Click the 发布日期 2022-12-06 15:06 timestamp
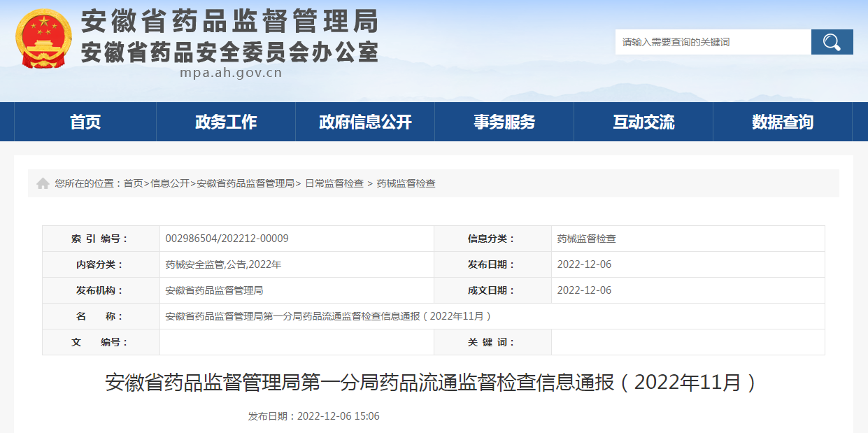This screenshot has width=868, height=433. pyautogui.click(x=314, y=416)
